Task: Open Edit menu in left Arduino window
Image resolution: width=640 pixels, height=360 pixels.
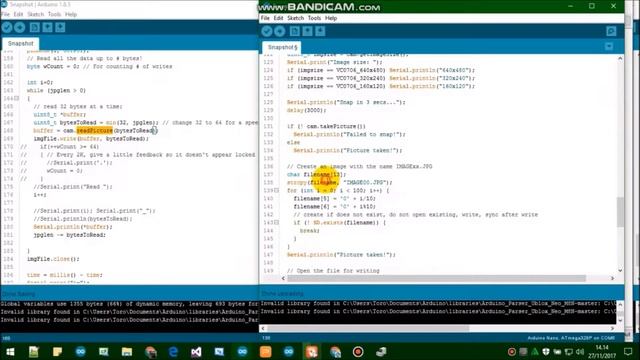Action: pyautogui.click(x=18, y=14)
